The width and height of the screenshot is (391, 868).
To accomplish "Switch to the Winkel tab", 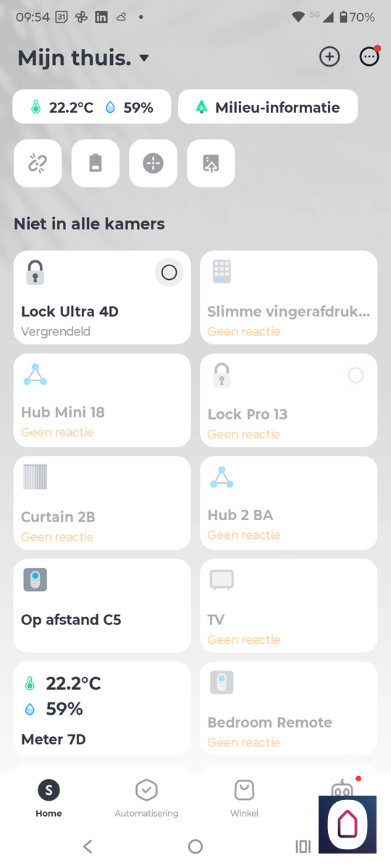I will point(244,799).
